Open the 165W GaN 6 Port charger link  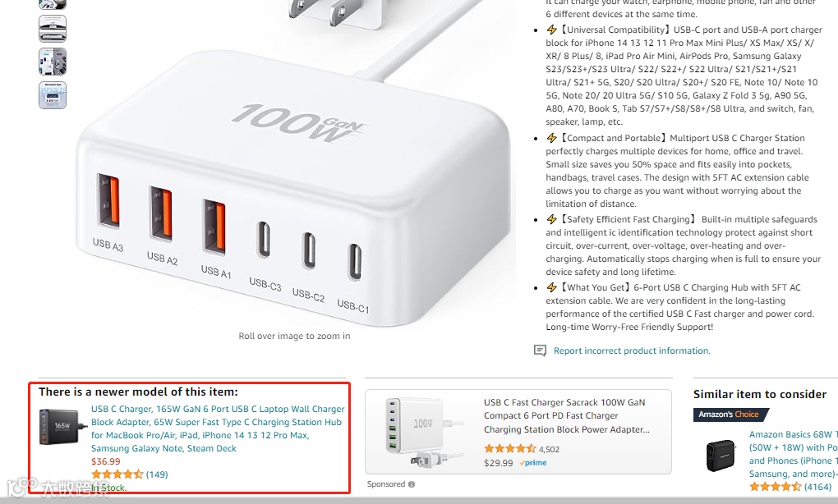(x=218, y=428)
